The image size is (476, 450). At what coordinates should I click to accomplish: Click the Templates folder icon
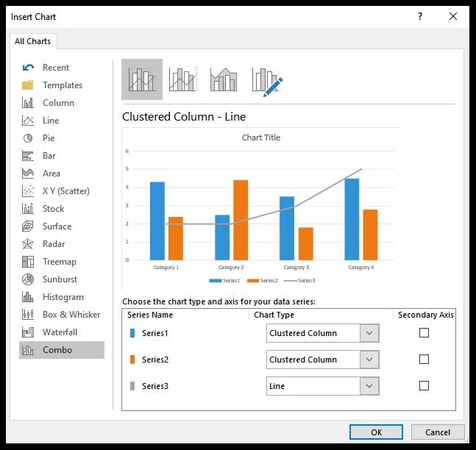tap(28, 85)
